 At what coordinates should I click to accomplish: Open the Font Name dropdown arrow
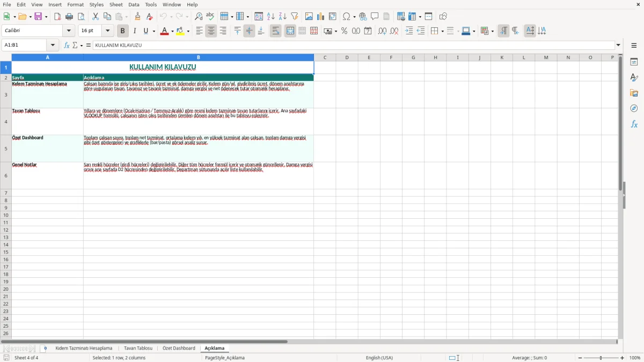point(69,31)
